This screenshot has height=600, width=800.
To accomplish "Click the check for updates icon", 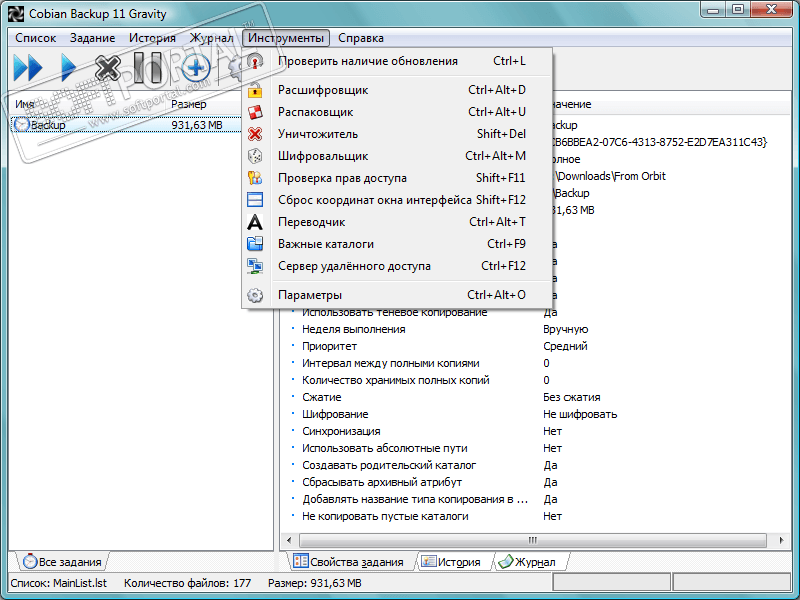I will click(255, 61).
